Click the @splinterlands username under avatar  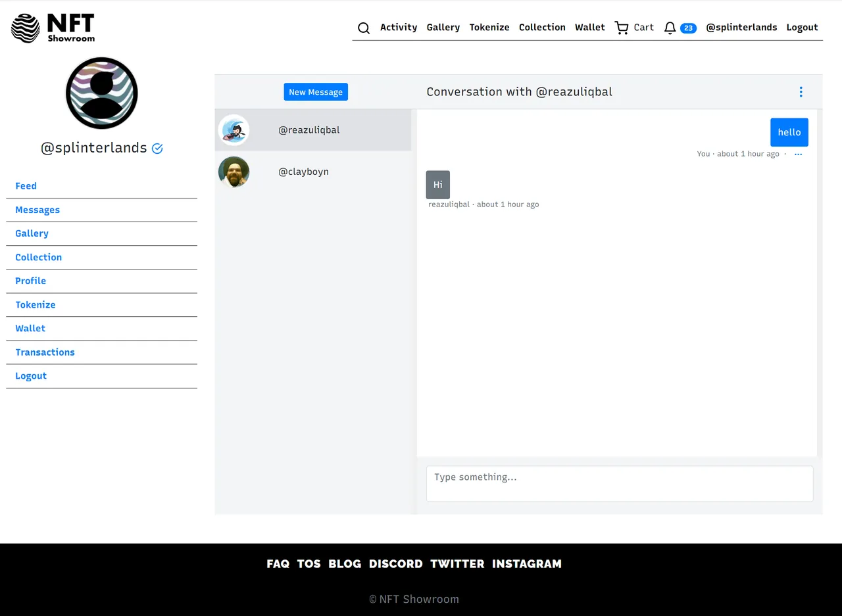[94, 148]
